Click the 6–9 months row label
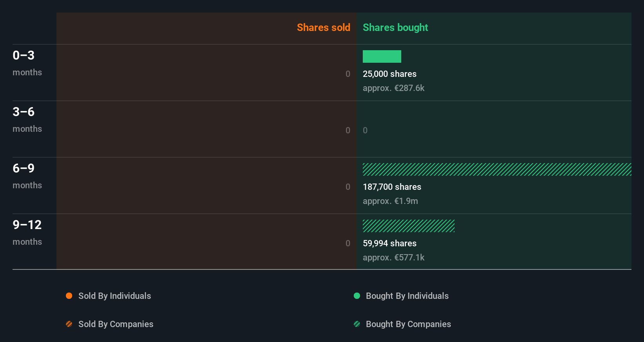 [x=27, y=176]
